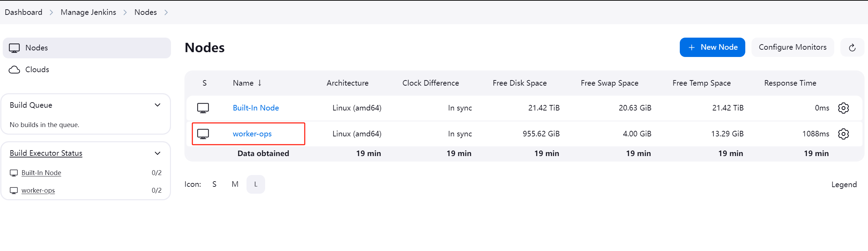The image size is (868, 251).
Task: Open gear settings for Built-In Node row
Action: (x=843, y=108)
